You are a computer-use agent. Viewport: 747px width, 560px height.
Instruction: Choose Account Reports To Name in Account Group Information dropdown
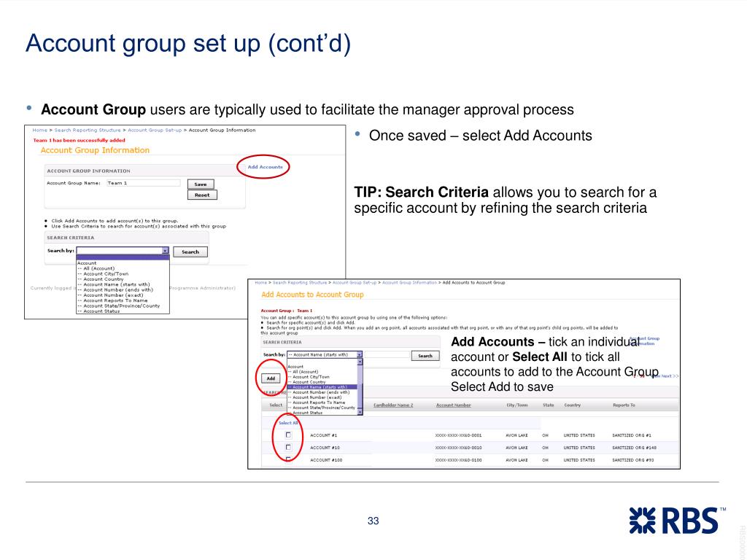coord(115,300)
